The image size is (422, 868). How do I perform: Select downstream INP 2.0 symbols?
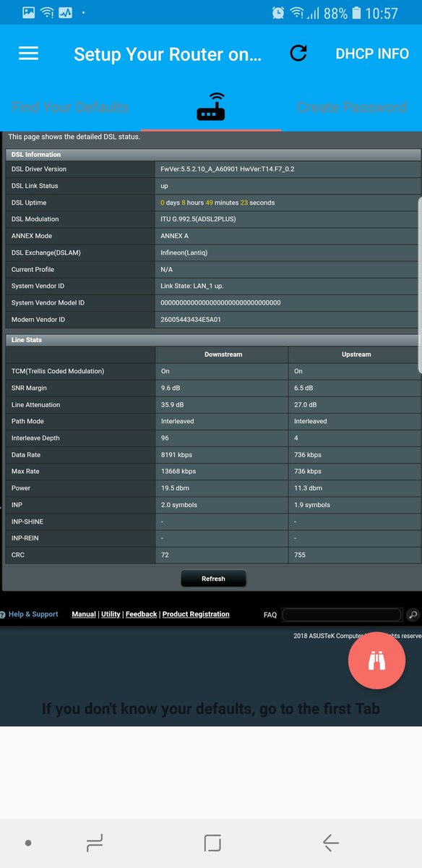(x=179, y=505)
